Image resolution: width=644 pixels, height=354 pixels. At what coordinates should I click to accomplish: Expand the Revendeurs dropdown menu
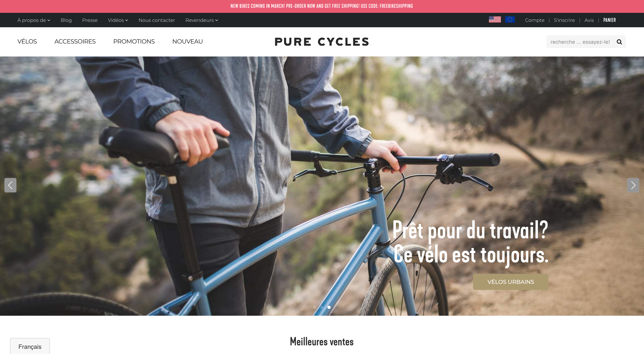coord(202,20)
